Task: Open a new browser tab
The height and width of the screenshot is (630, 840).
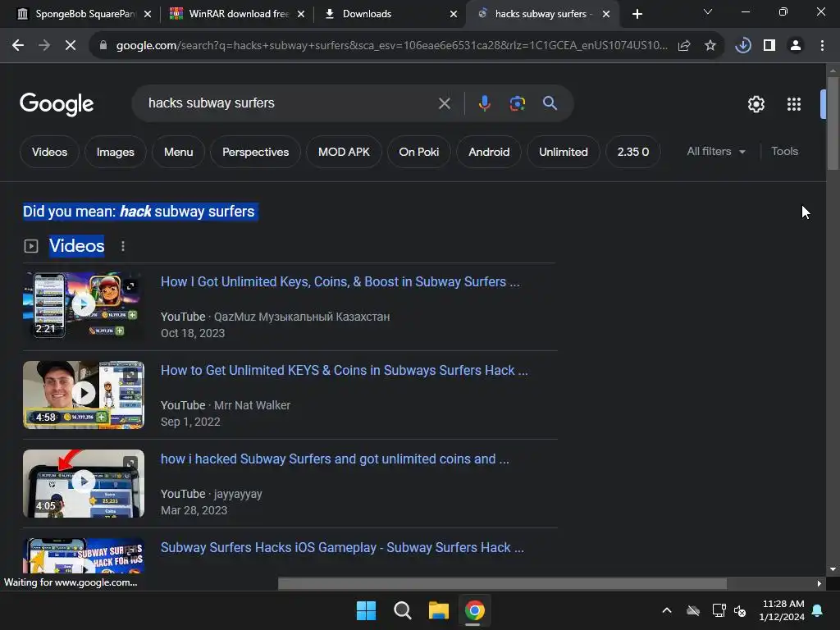Action: click(x=637, y=14)
